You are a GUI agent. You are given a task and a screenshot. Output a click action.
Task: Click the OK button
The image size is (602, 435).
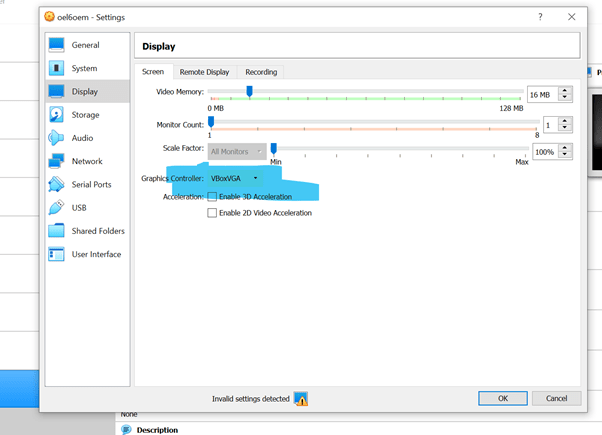503,398
